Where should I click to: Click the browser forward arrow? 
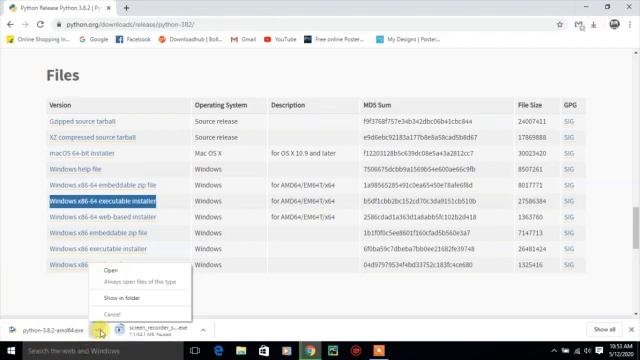point(25,24)
